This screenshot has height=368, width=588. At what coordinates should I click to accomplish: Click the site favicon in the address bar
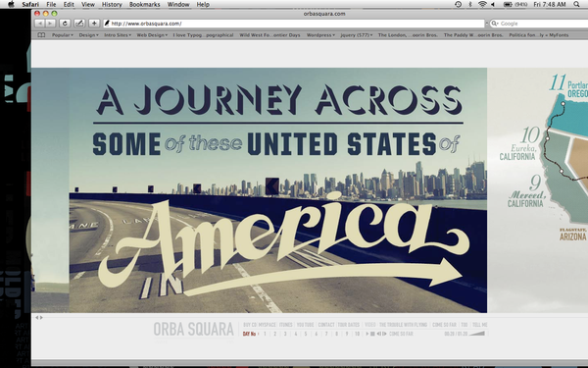point(107,24)
